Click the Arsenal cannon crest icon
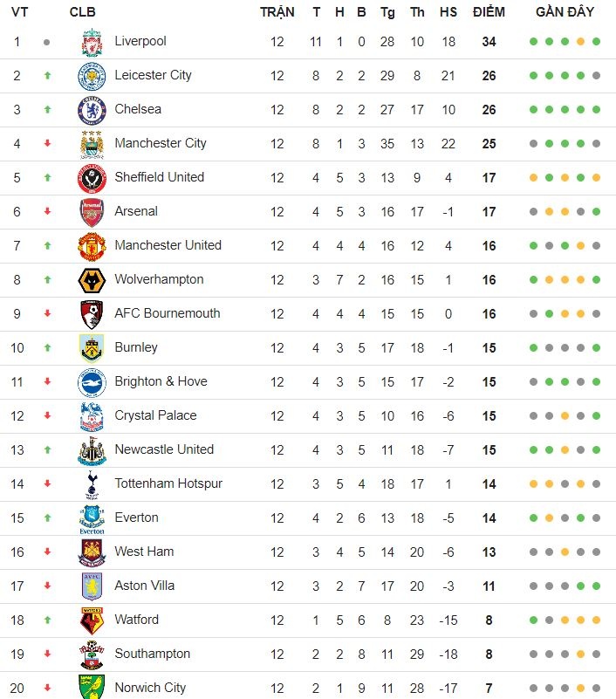 coord(92,212)
